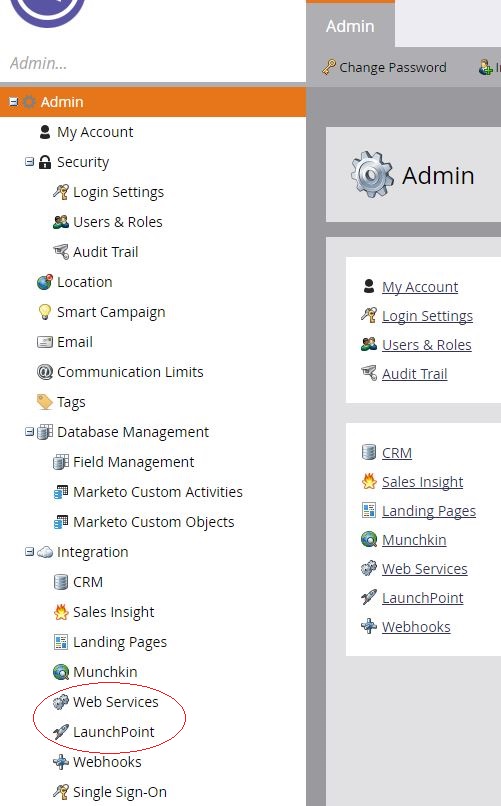
Task: Open Web Services tree item
Action: point(116,702)
